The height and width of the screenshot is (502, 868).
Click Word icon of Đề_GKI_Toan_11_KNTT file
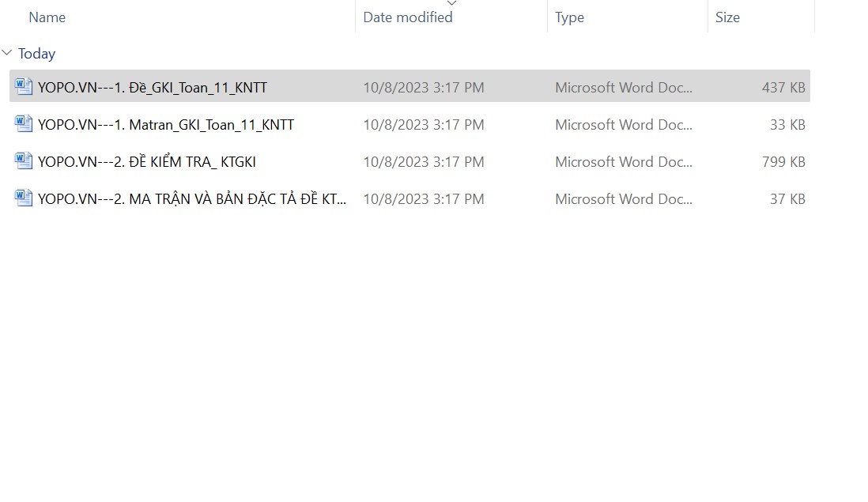[x=24, y=87]
